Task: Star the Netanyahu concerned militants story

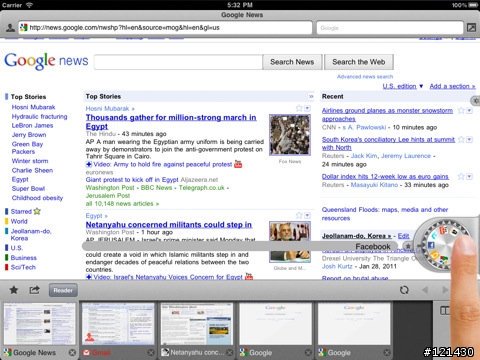Action: click(x=299, y=215)
